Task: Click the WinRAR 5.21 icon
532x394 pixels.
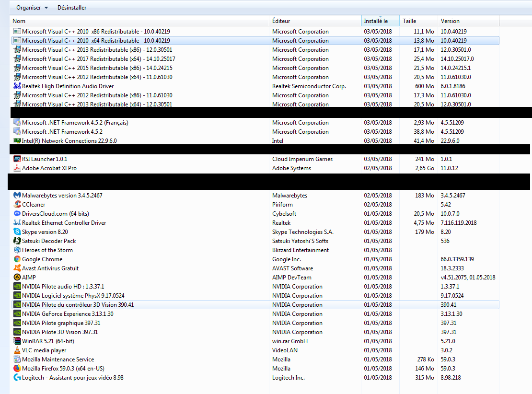Action: pyautogui.click(x=17, y=341)
